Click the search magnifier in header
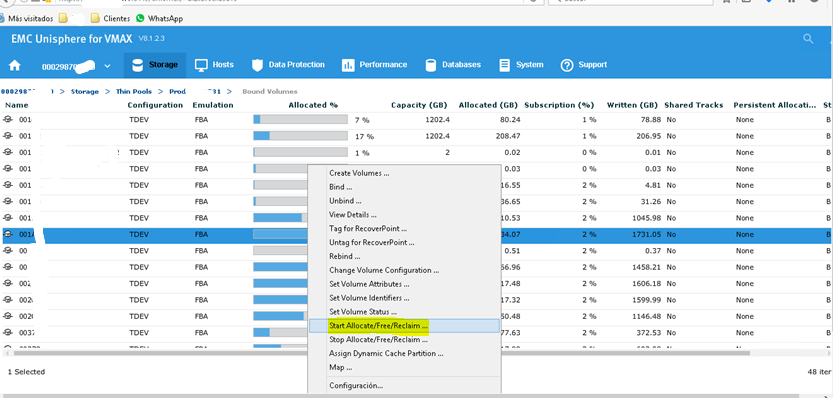Image resolution: width=833 pixels, height=401 pixels. [808, 39]
